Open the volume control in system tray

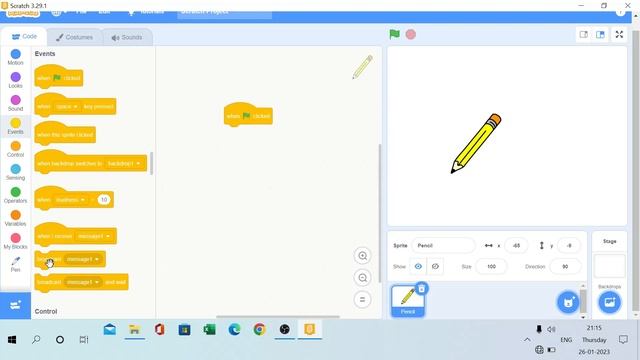coord(551,329)
